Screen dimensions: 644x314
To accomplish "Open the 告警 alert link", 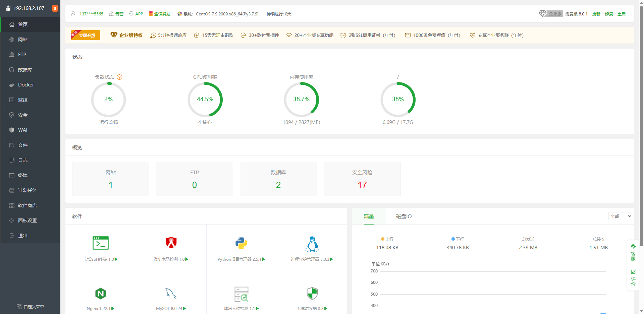I will click(116, 14).
